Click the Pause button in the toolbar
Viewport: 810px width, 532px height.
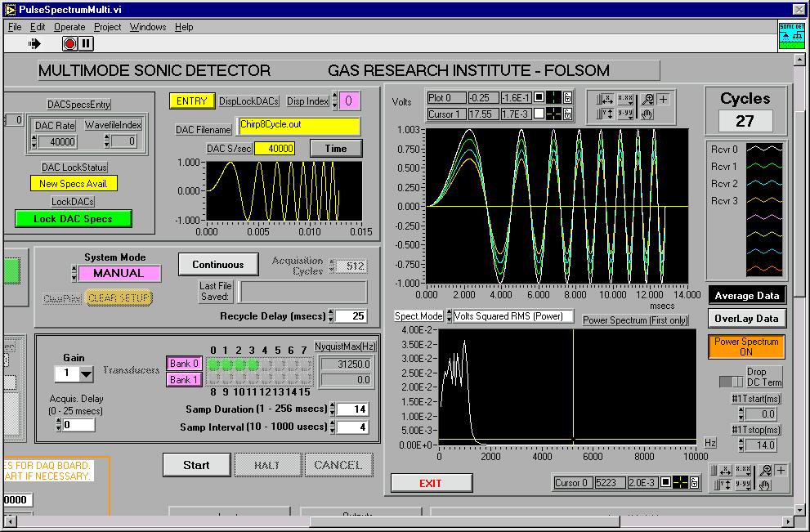pos(86,44)
